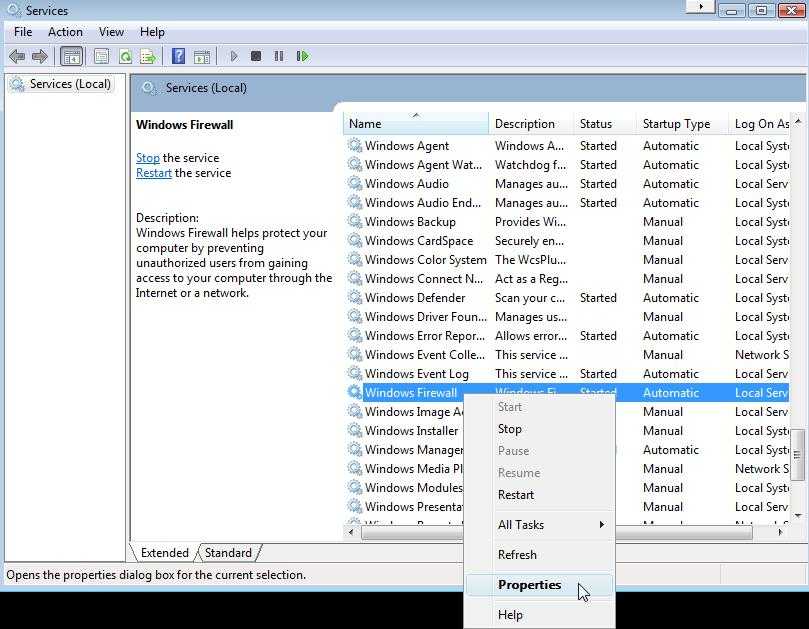The height and width of the screenshot is (629, 809).
Task: Click gear icon beside Windows Installer row
Action: click(x=354, y=430)
